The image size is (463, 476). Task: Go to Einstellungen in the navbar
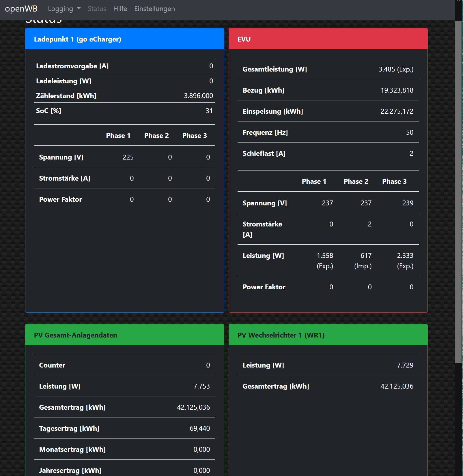click(154, 9)
